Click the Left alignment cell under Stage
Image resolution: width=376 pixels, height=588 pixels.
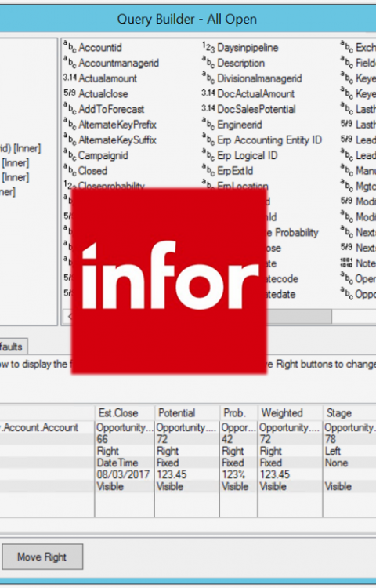point(333,451)
